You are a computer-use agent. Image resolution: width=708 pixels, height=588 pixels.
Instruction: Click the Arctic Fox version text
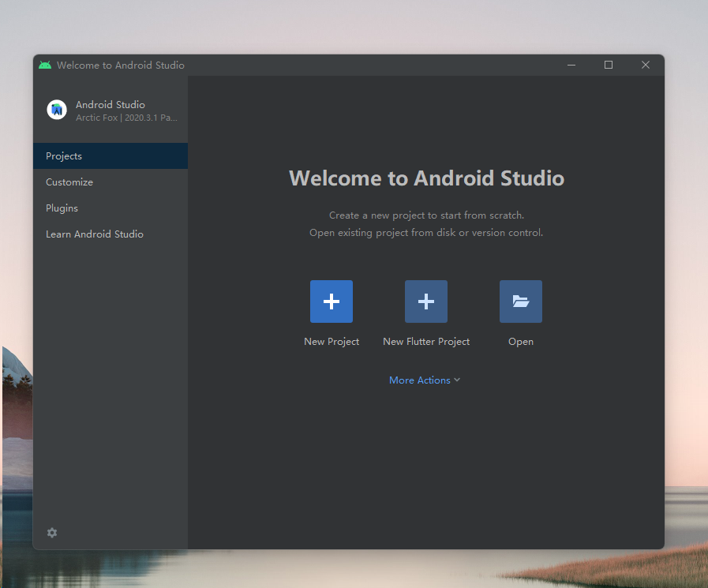tap(126, 118)
